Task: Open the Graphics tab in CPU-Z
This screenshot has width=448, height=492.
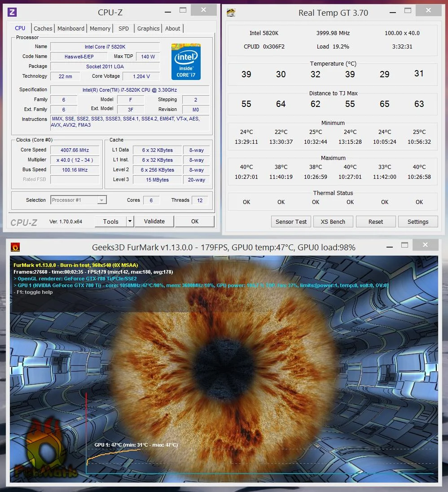Action: point(148,29)
